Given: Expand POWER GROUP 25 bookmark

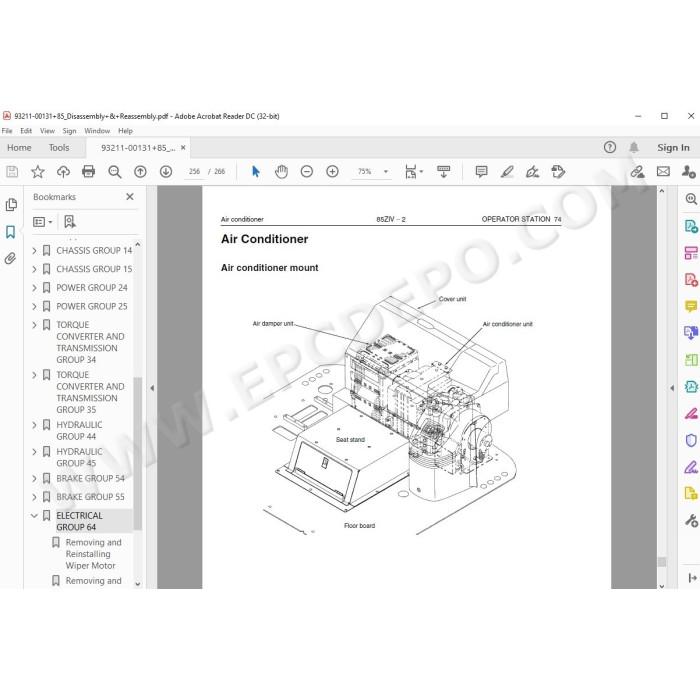Looking at the screenshot, I should click(x=34, y=306).
